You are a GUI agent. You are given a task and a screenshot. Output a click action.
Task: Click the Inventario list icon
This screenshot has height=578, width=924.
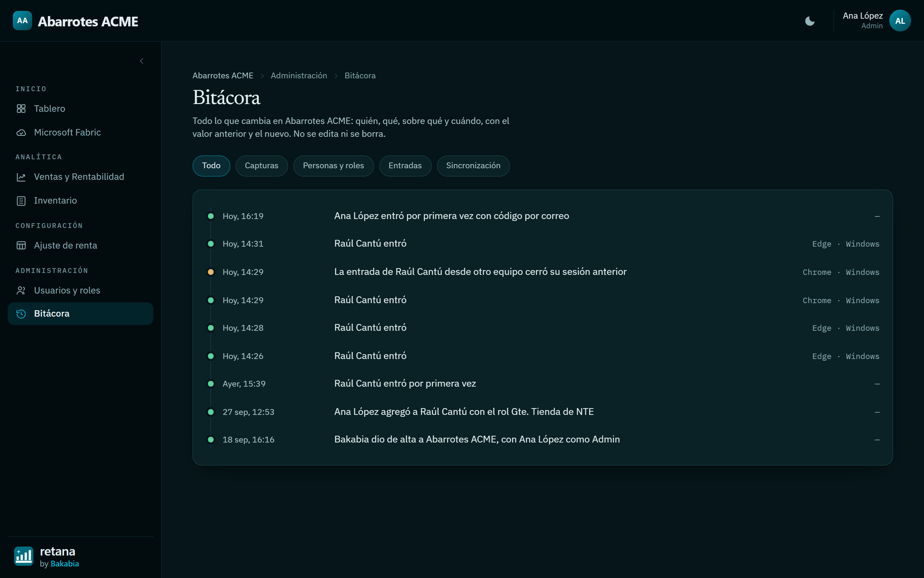21,201
